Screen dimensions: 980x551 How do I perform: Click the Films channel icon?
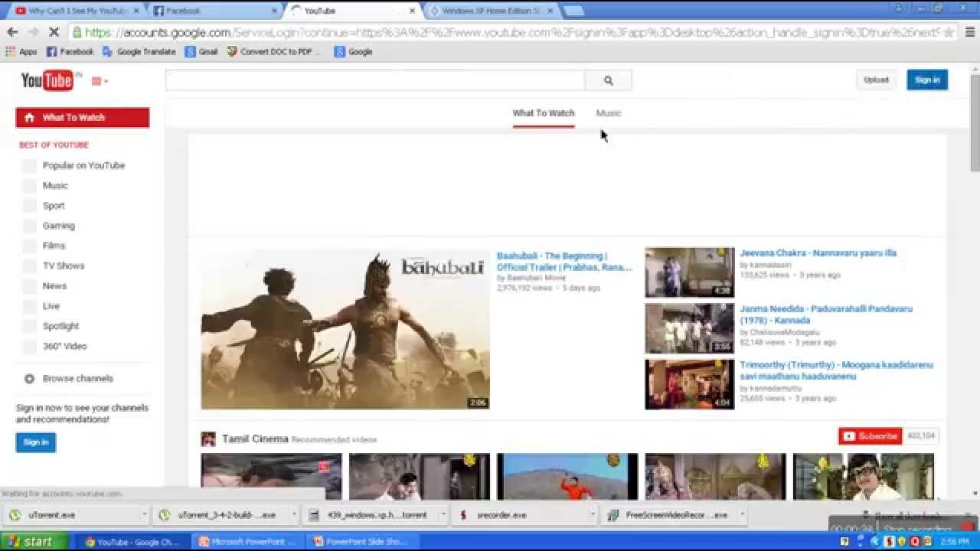click(29, 246)
